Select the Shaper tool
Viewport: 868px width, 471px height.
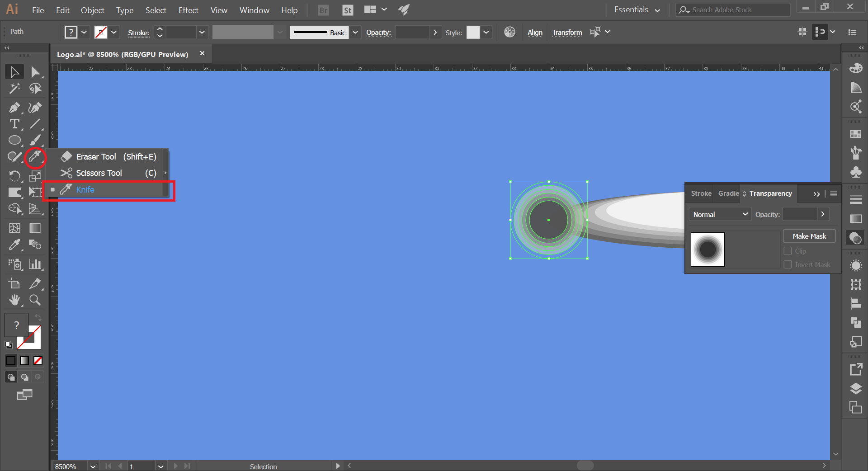14,157
